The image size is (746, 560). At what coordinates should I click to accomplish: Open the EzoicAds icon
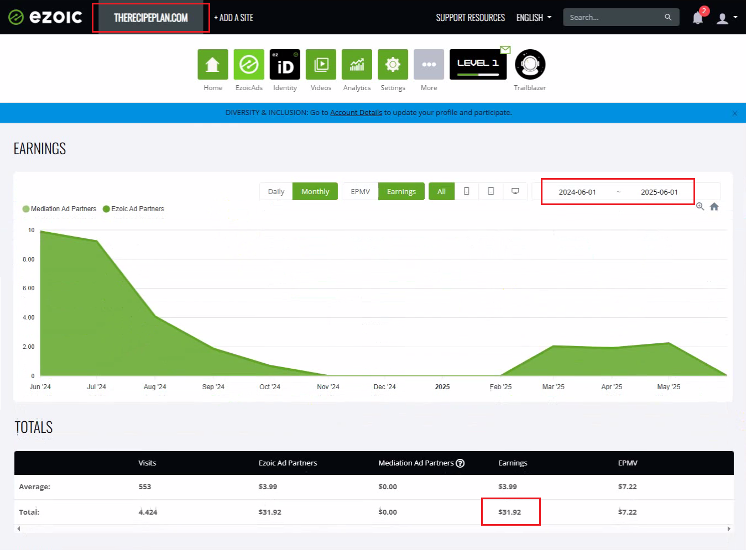click(x=249, y=65)
